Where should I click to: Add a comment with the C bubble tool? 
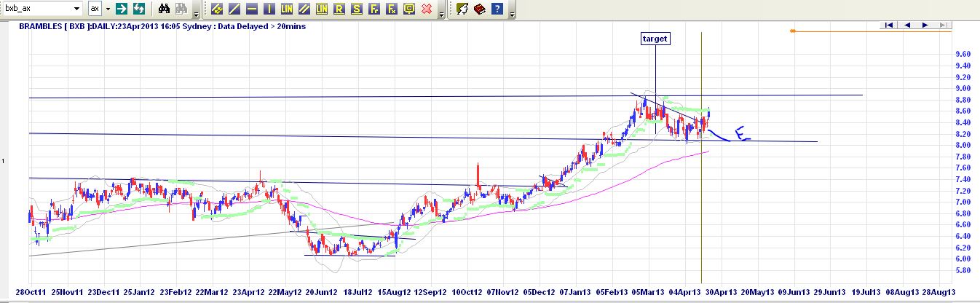(408, 9)
